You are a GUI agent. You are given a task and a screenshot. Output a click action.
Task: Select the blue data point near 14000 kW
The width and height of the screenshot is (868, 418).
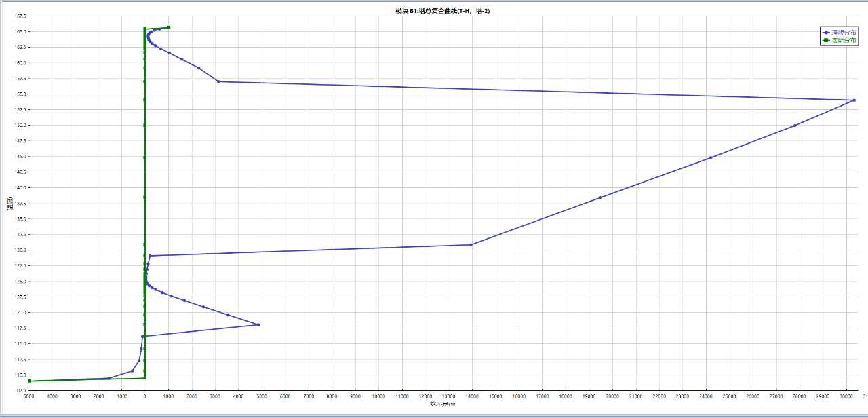coord(471,245)
